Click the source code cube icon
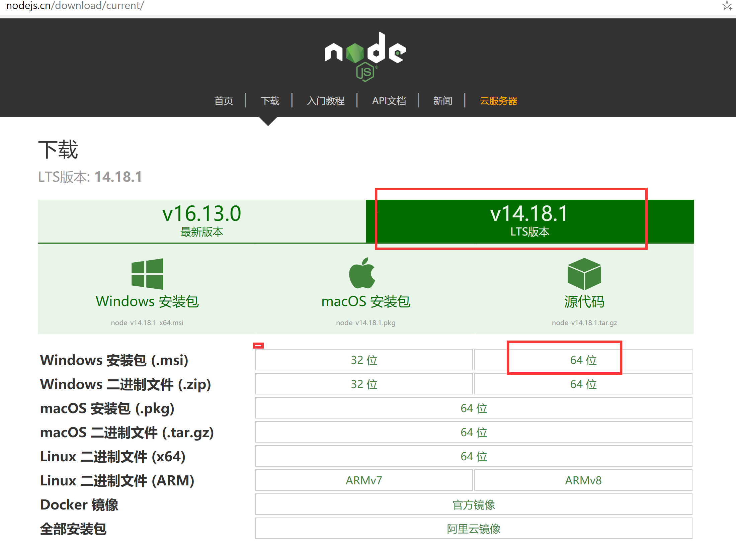 pos(584,274)
